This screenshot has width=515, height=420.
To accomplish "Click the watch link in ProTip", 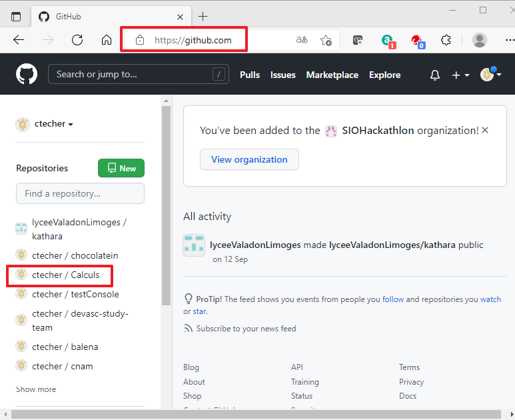I will click(490, 299).
